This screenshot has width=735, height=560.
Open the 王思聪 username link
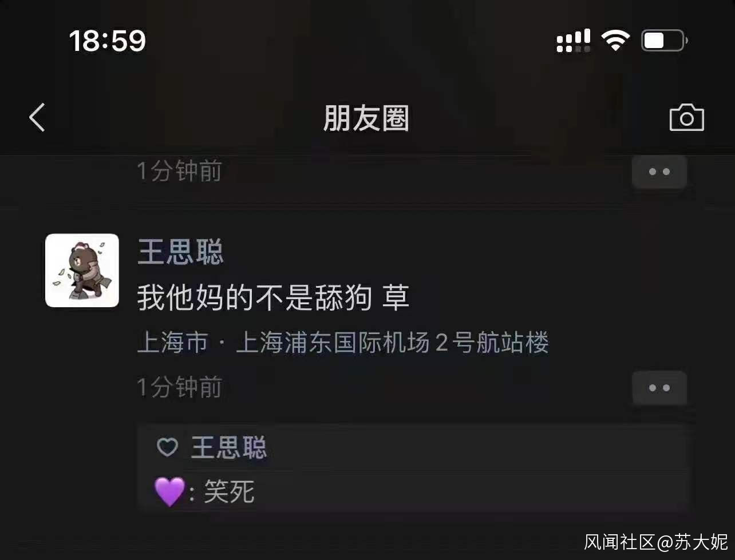[180, 252]
